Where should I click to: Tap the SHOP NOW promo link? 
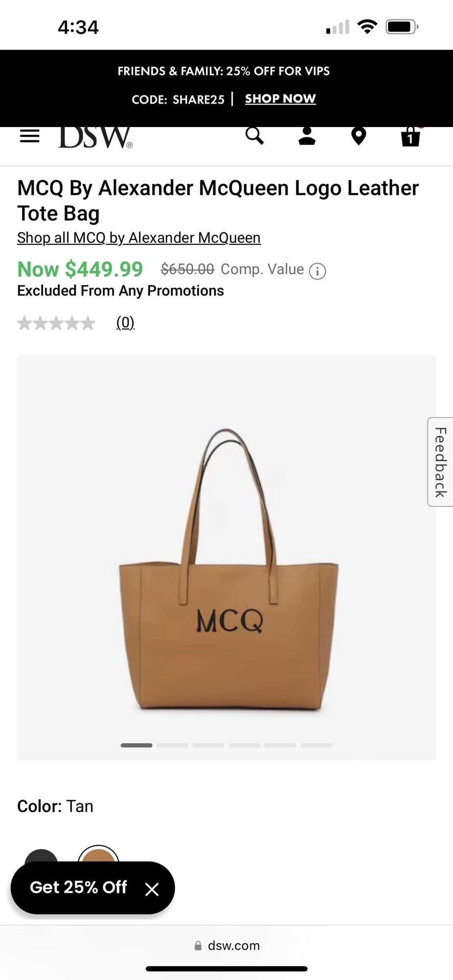point(280,99)
